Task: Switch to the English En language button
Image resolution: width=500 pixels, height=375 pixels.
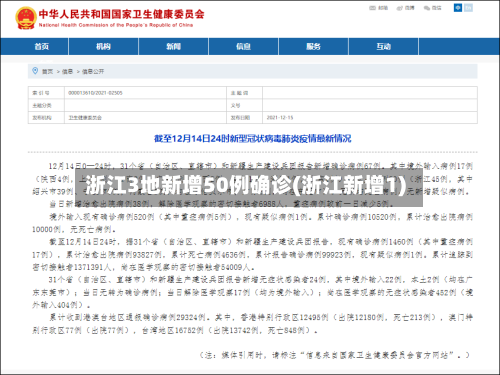Action: [468, 8]
